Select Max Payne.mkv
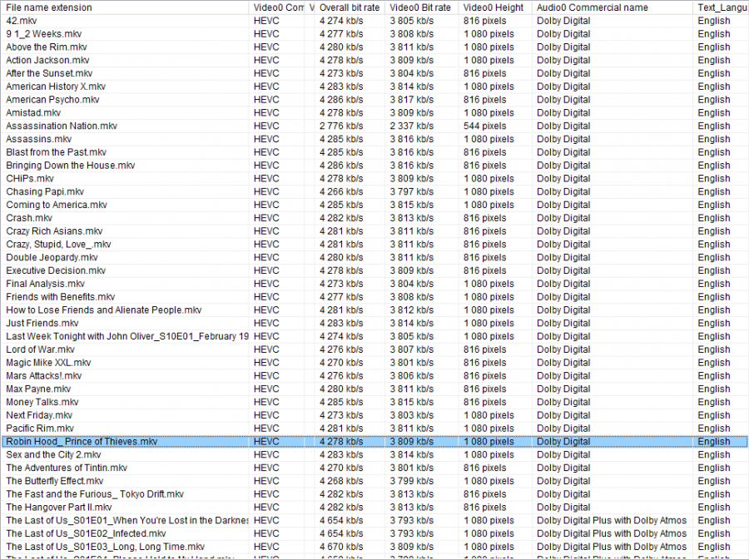 point(38,389)
